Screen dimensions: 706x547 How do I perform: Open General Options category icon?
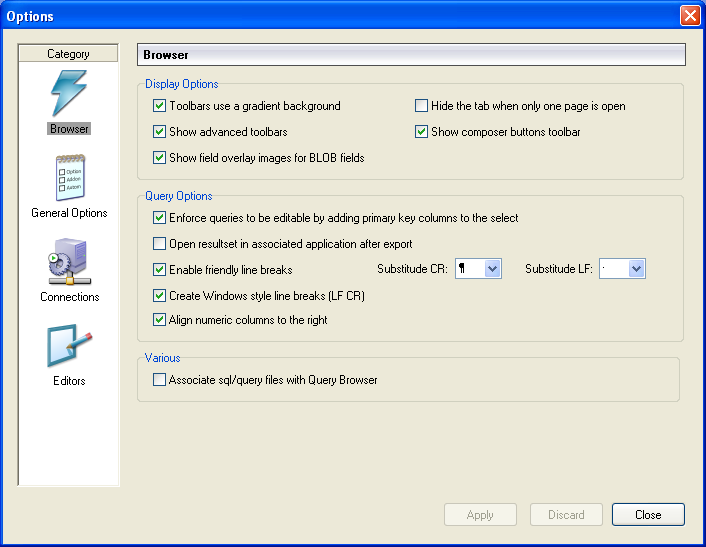click(68, 178)
